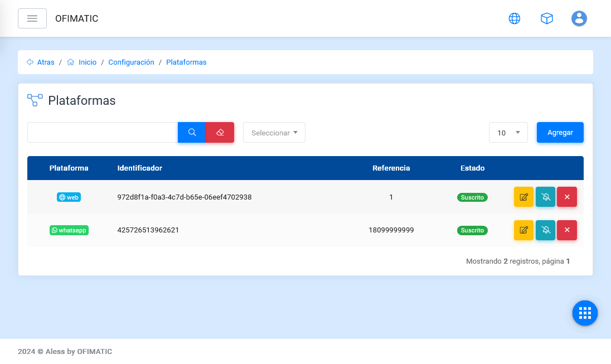611x364 pixels.
Task: Navigate to Inicio breadcrumb link
Action: (x=87, y=62)
